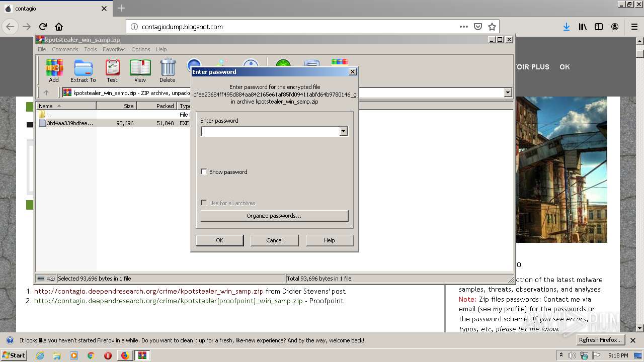The image size is (644, 362).
Task: Click the Test archive toolbar icon
Action: click(112, 70)
